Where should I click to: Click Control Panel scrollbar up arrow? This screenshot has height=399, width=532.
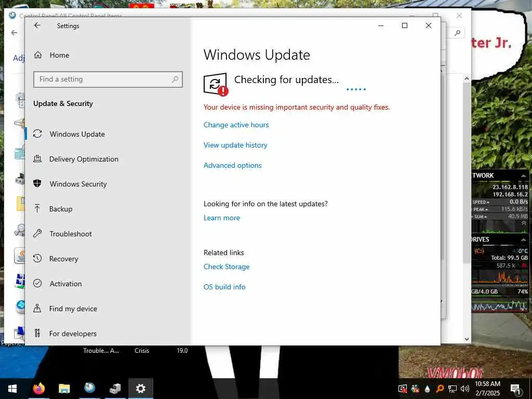tap(467, 79)
